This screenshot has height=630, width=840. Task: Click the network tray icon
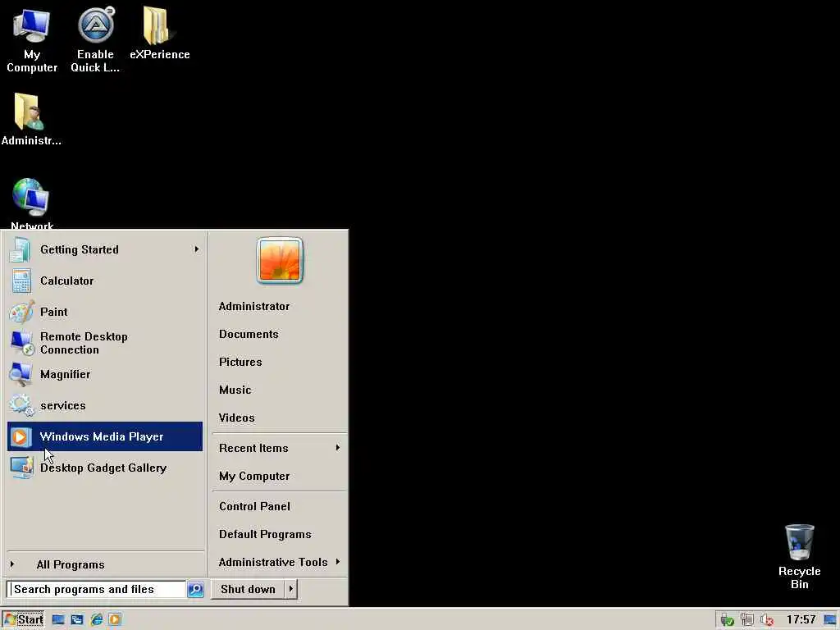746,620
